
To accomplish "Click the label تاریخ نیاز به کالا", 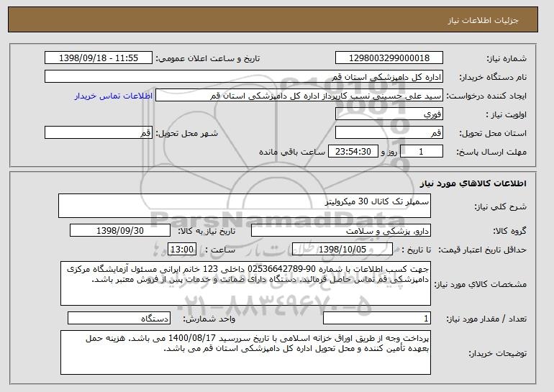I will (x=206, y=231).
